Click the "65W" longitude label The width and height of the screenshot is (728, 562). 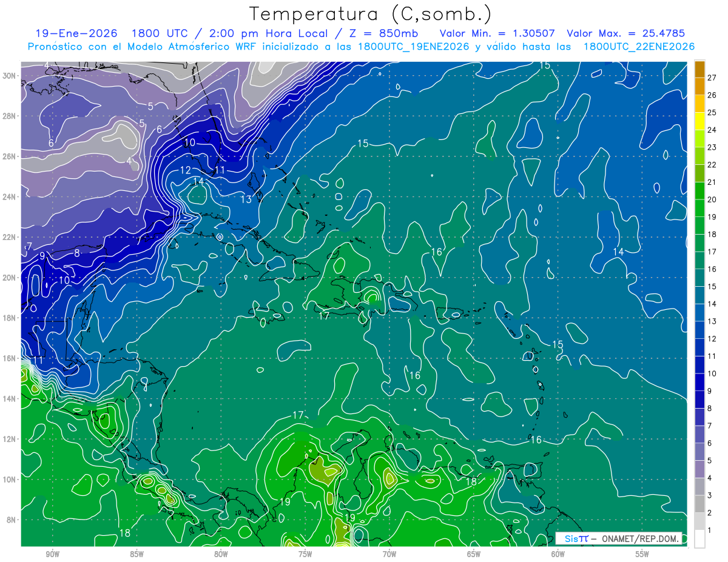(474, 554)
